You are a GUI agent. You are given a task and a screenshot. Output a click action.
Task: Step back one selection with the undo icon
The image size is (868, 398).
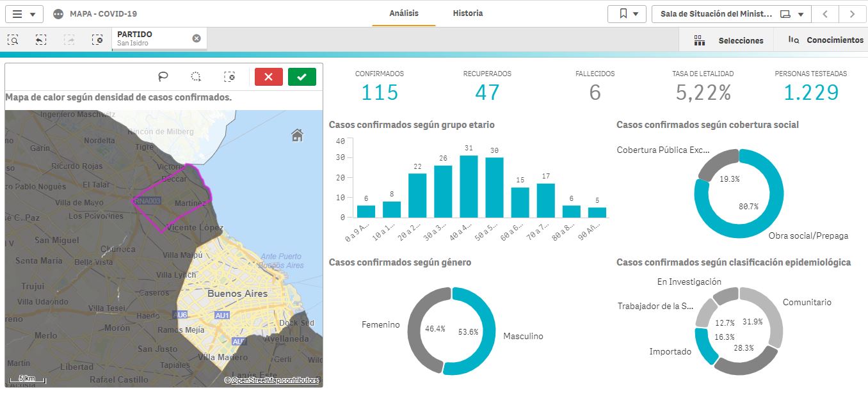pyautogui.click(x=41, y=40)
